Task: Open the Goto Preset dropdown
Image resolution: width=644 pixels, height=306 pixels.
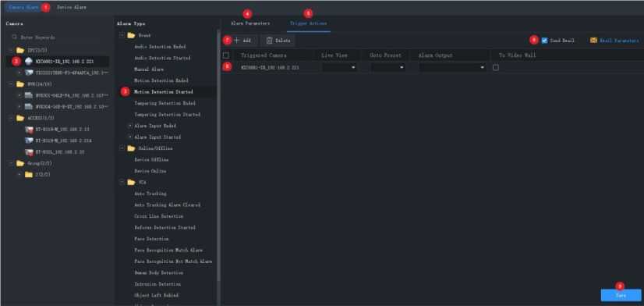Action: coord(387,67)
